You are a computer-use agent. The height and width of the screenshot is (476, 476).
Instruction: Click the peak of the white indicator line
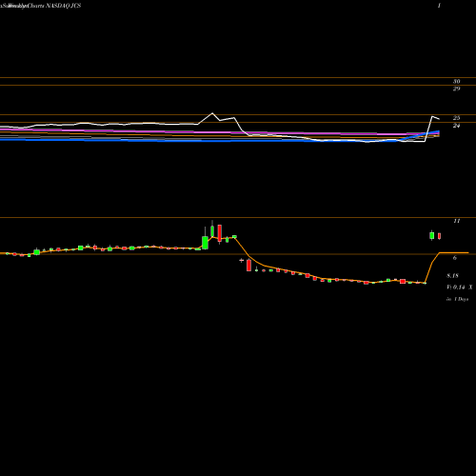(x=212, y=113)
